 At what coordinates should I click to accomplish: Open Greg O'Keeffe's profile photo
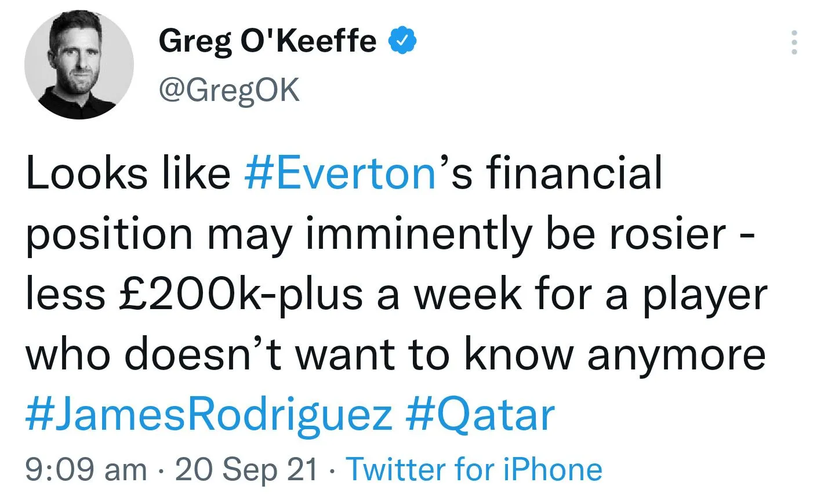click(x=79, y=64)
